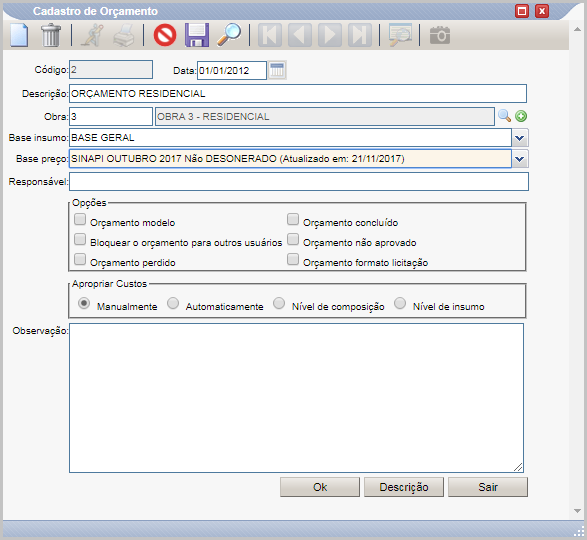This screenshot has width=587, height=540.
Task: Check the Orçamento concluído option
Action: pos(293,219)
